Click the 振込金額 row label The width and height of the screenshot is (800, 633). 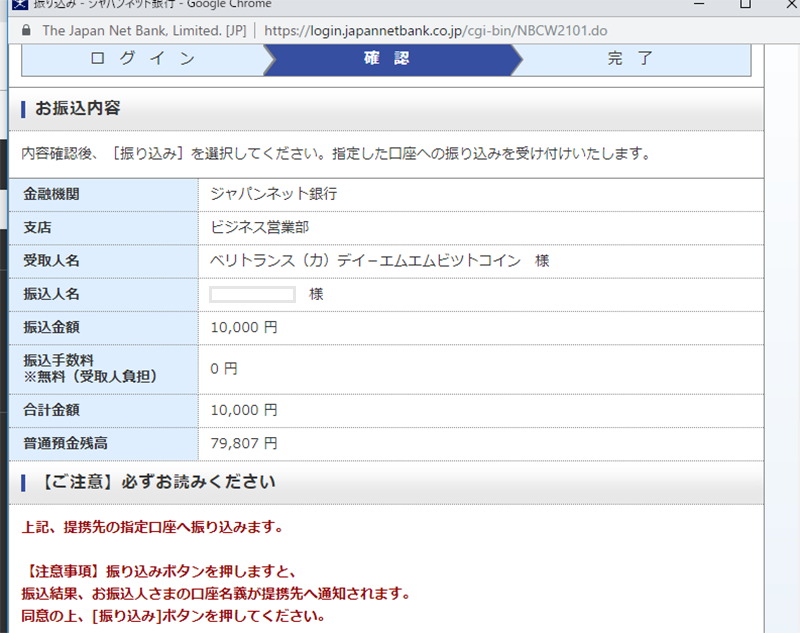tap(52, 327)
